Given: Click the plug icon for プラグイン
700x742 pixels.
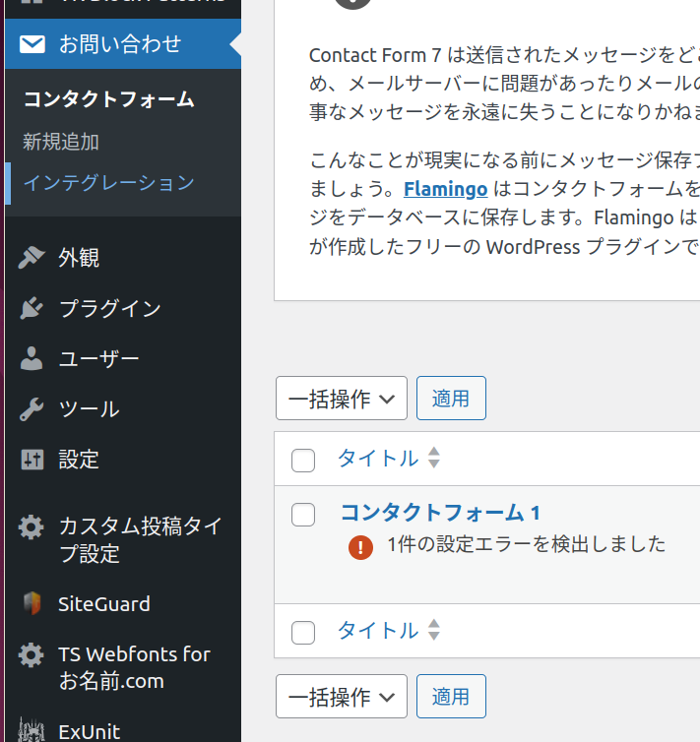Looking at the screenshot, I should (x=32, y=308).
